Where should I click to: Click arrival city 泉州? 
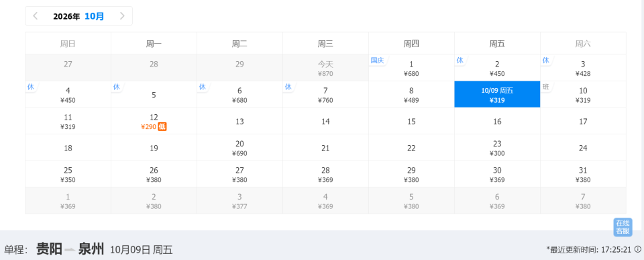(x=91, y=249)
